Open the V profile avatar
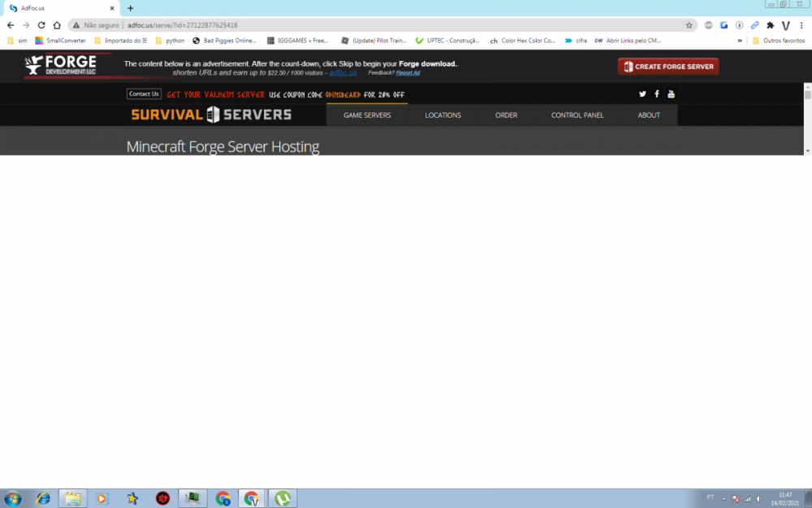Image resolution: width=812 pixels, height=508 pixels. click(786, 25)
